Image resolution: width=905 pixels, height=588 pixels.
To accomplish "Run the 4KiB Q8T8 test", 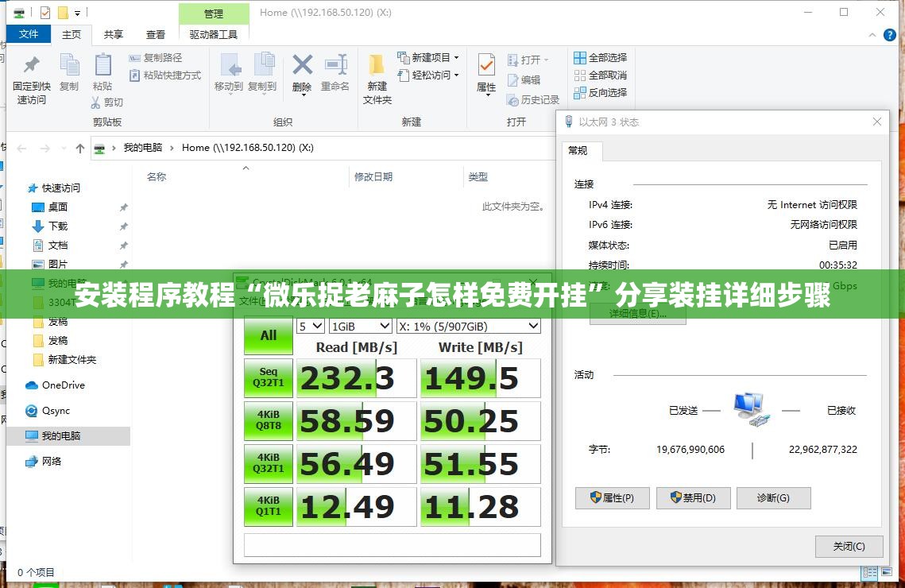I will 269,420.
